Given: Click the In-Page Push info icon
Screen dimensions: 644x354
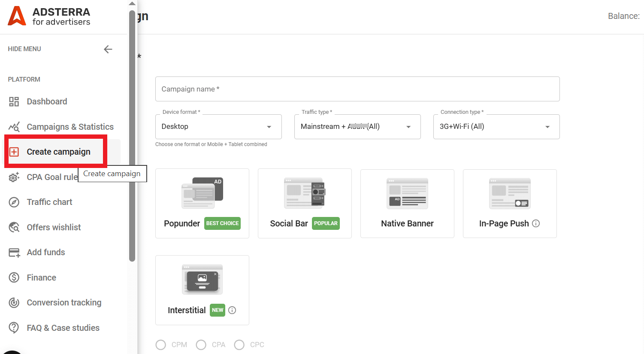Looking at the screenshot, I should [536, 223].
